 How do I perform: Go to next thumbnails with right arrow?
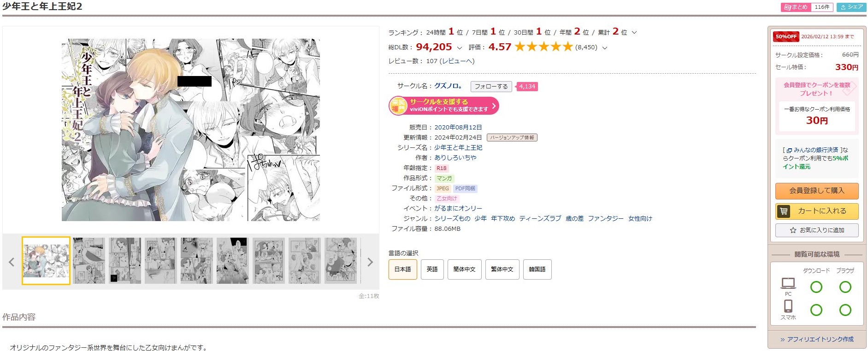370,262
